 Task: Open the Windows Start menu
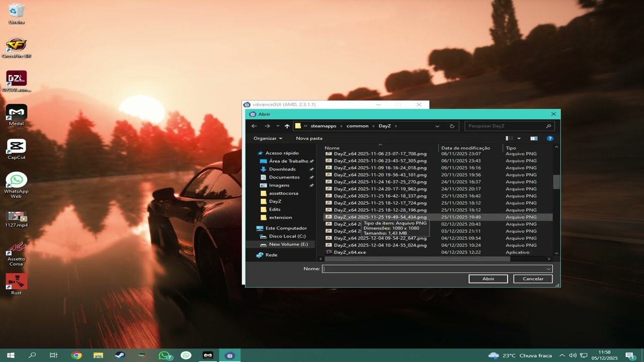(x=10, y=355)
